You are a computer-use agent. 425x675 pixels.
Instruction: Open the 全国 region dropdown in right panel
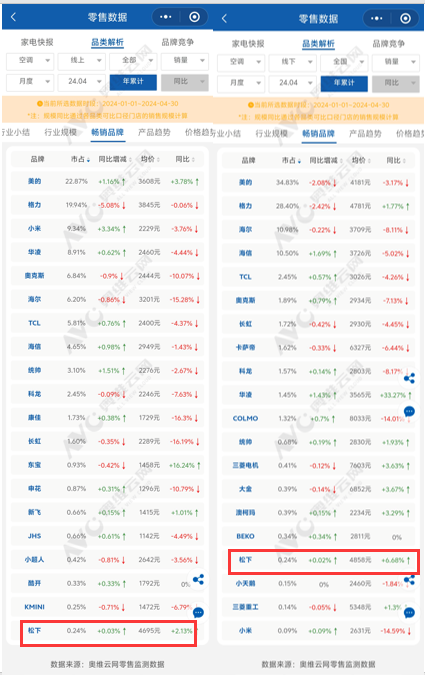344,62
